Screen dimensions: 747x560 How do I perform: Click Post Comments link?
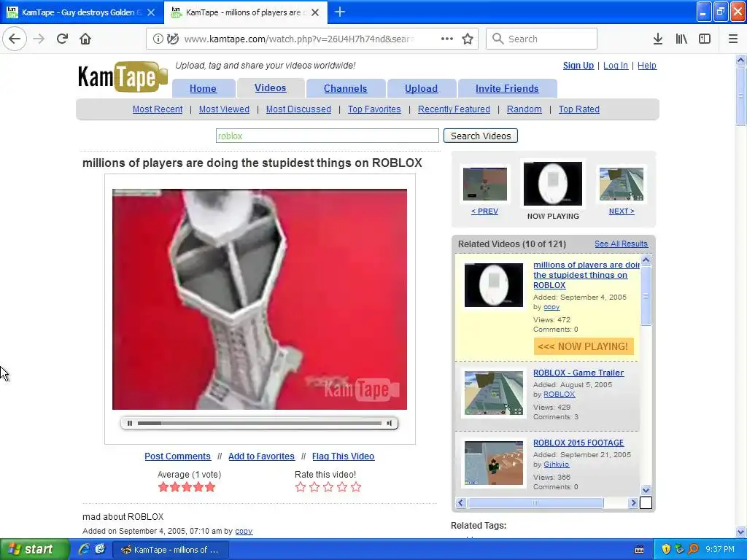tap(178, 456)
